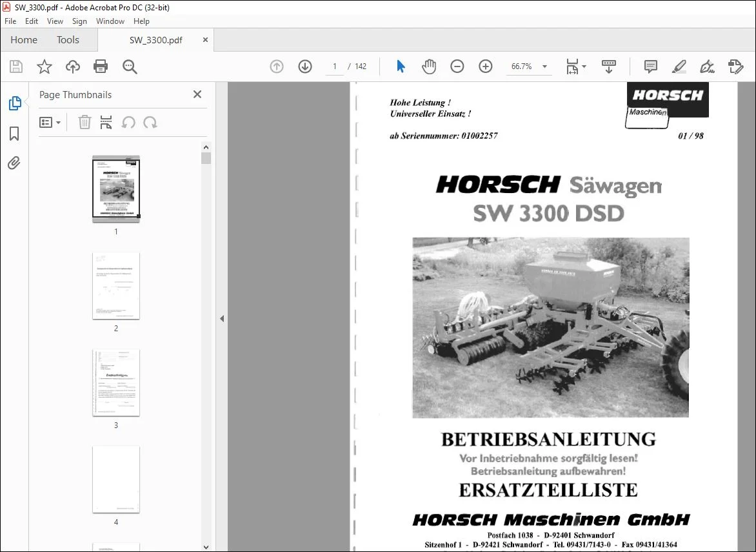Click the Save file icon

(x=16, y=66)
